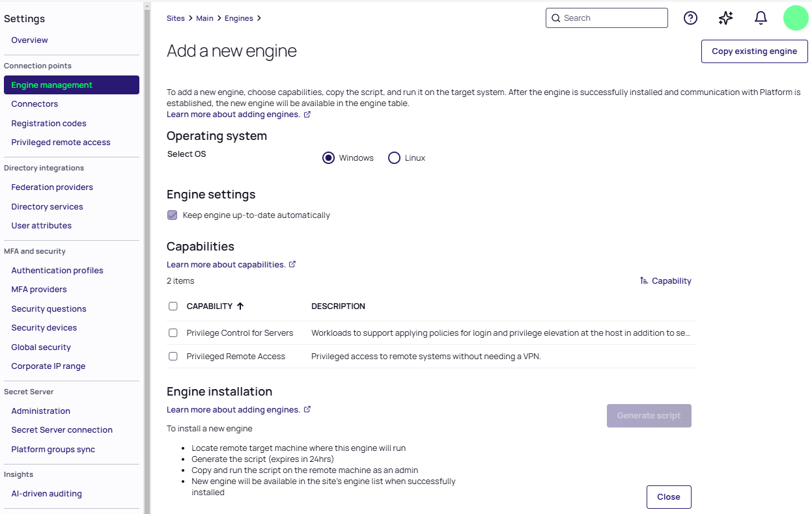The image size is (812, 514).
Task: Click the ascending arrow beside CAPABILITY header
Action: 240,306
